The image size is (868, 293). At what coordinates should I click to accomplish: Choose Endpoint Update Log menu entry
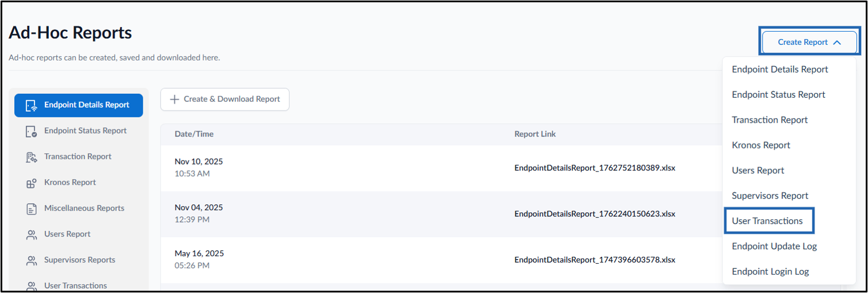774,246
